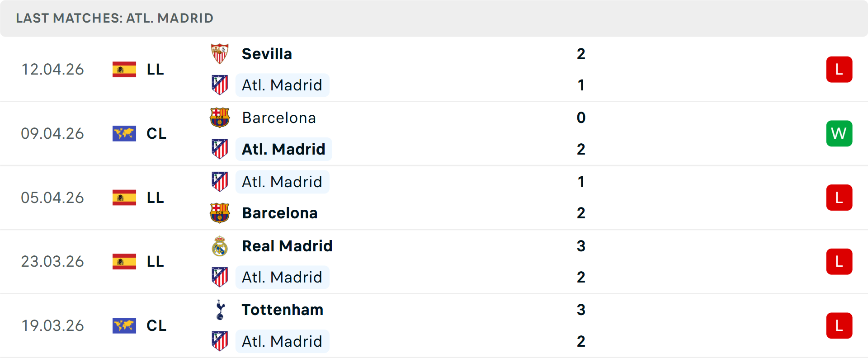The width and height of the screenshot is (868, 358).
Task: Click the Barcelona crest in the 05.04.26 match
Action: [220, 213]
